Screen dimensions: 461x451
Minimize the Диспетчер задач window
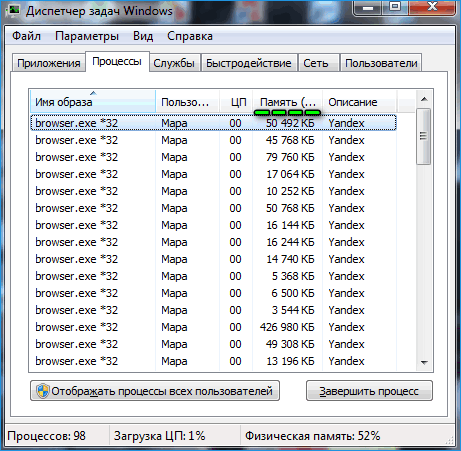[x=368, y=7]
